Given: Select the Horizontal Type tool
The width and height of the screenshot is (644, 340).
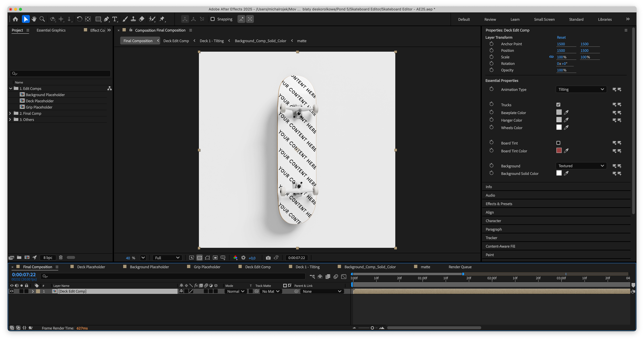Looking at the screenshot, I should [115, 19].
